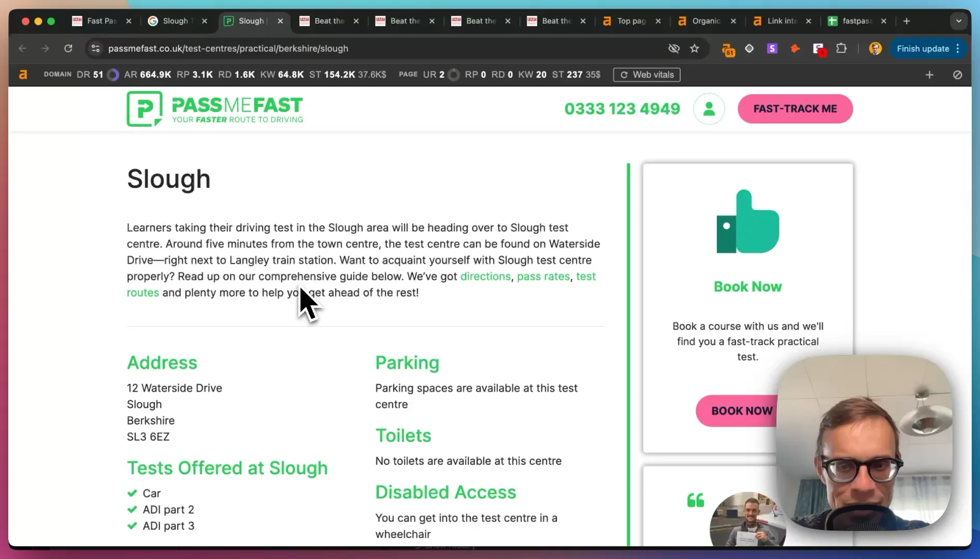The height and width of the screenshot is (559, 980).
Task: Click the testimonial photo thumbnail
Action: [x=747, y=519]
